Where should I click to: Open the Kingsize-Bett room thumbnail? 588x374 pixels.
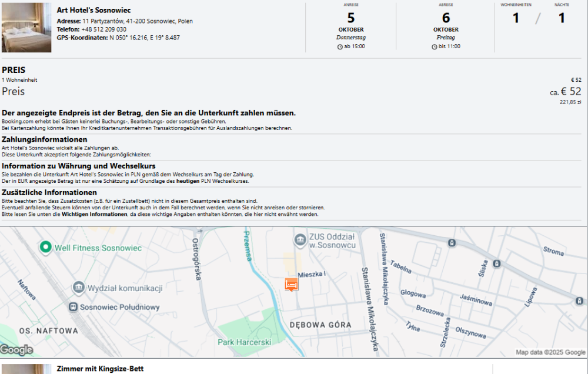pyautogui.click(x=26, y=369)
